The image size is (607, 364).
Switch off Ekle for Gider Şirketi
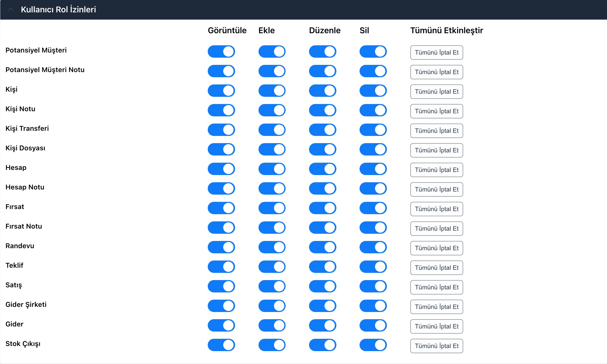(272, 306)
